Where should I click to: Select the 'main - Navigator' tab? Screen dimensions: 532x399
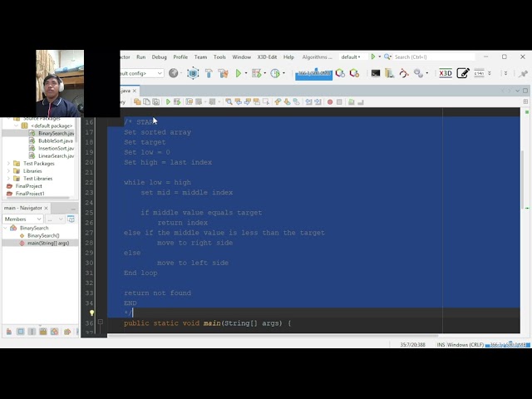[x=22, y=208]
